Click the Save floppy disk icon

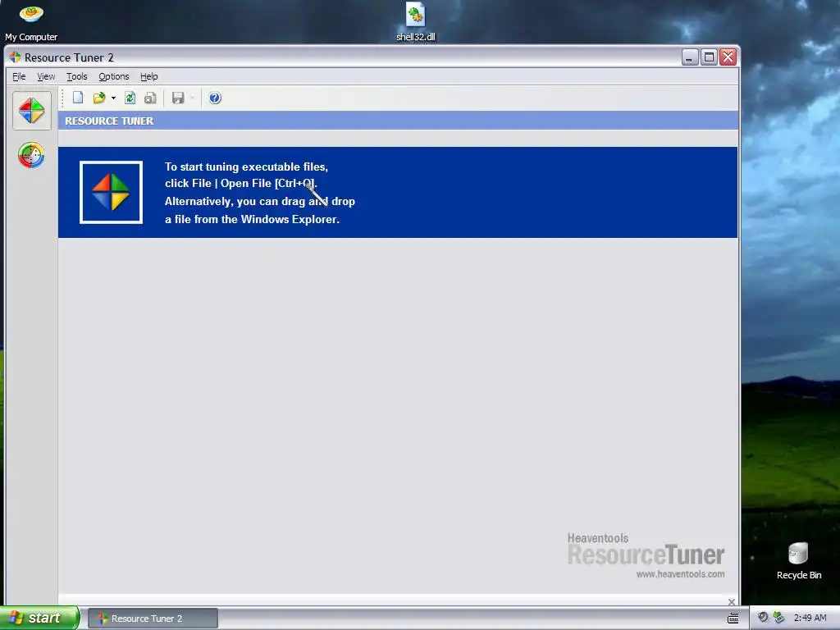tap(178, 98)
